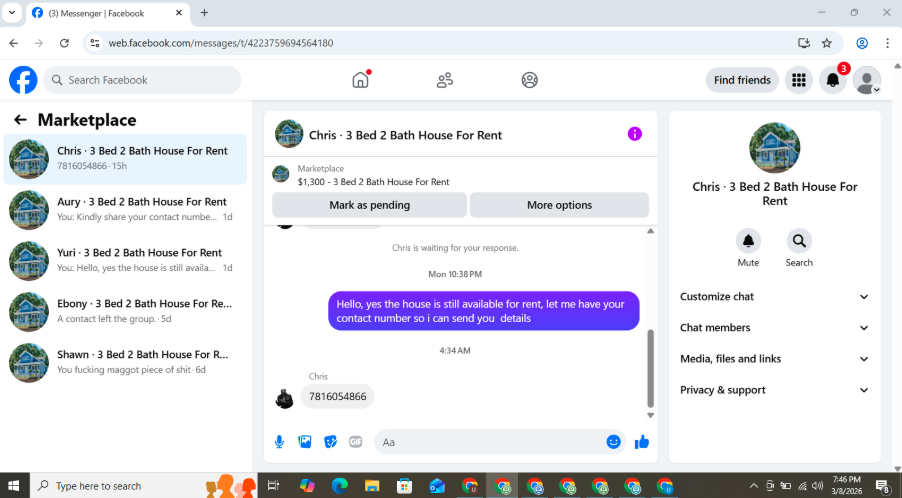Screen dimensions: 902x498
Task: Open Task View on the taskbar
Action: [x=273, y=486]
